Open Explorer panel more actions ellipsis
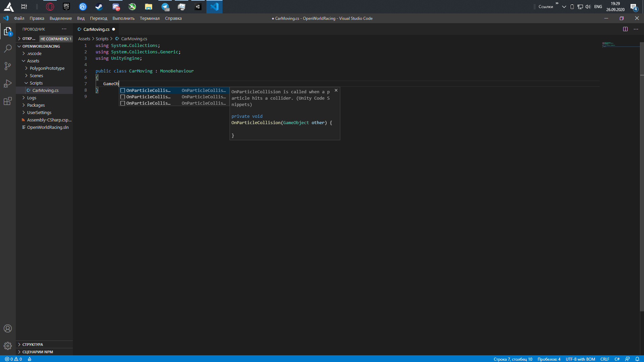 point(64,29)
